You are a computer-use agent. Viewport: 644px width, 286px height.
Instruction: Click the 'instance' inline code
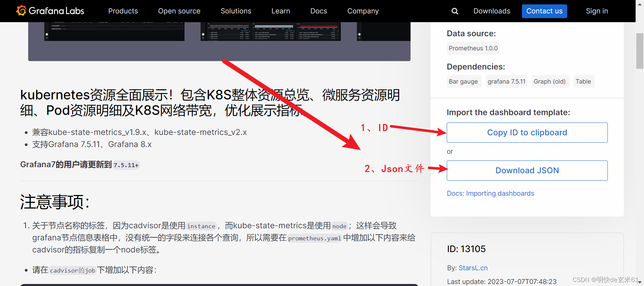[201, 226]
